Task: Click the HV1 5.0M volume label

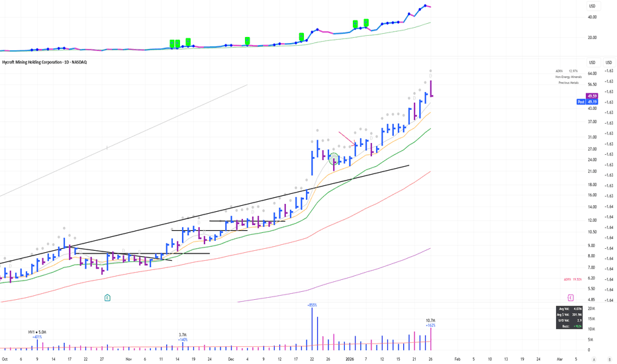Action: pyautogui.click(x=37, y=332)
